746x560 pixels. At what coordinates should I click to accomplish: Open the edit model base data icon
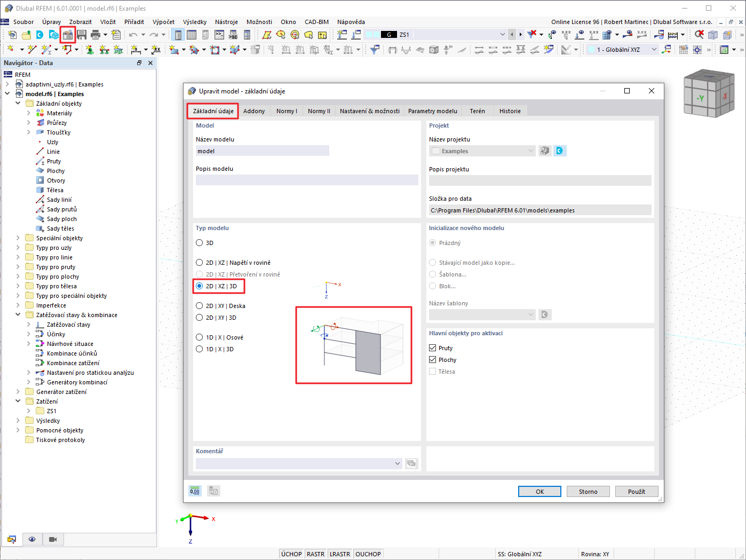pyautogui.click(x=67, y=35)
